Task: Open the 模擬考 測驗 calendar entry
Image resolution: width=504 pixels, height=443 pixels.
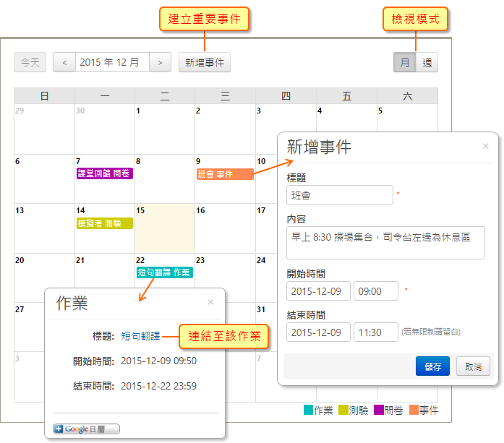Action: tap(105, 223)
